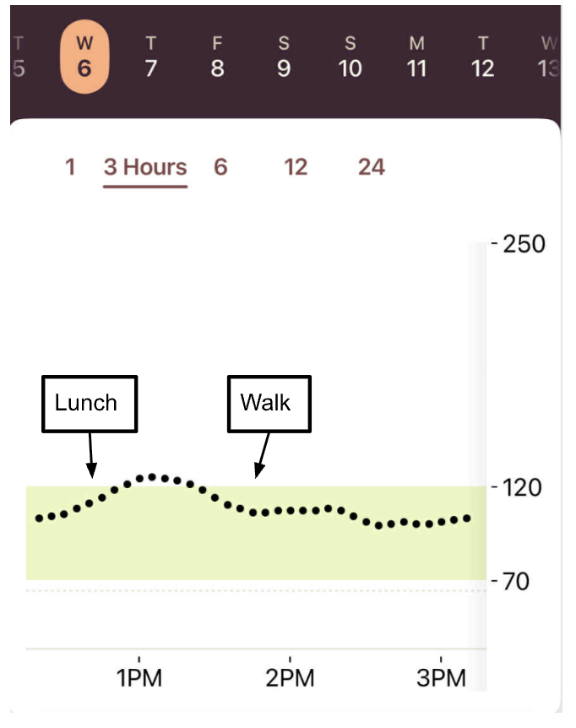The image size is (576, 728).
Task: Click the Walk annotation box
Action: click(x=269, y=403)
